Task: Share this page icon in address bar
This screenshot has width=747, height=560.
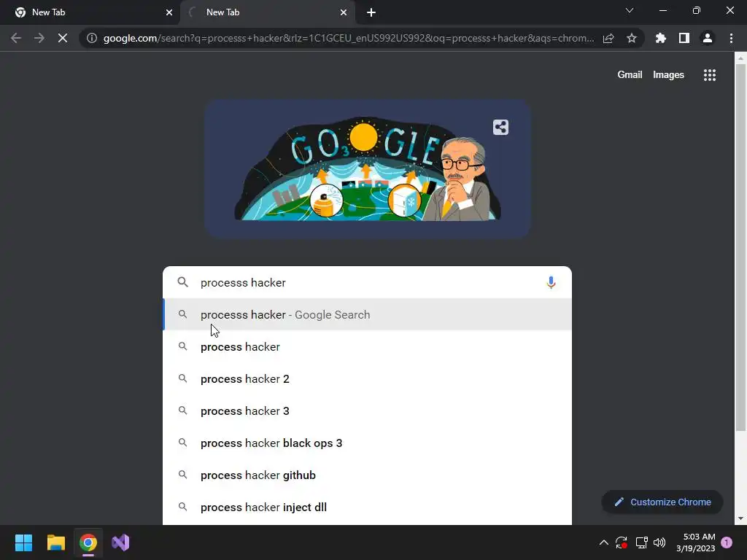Action: click(x=608, y=38)
